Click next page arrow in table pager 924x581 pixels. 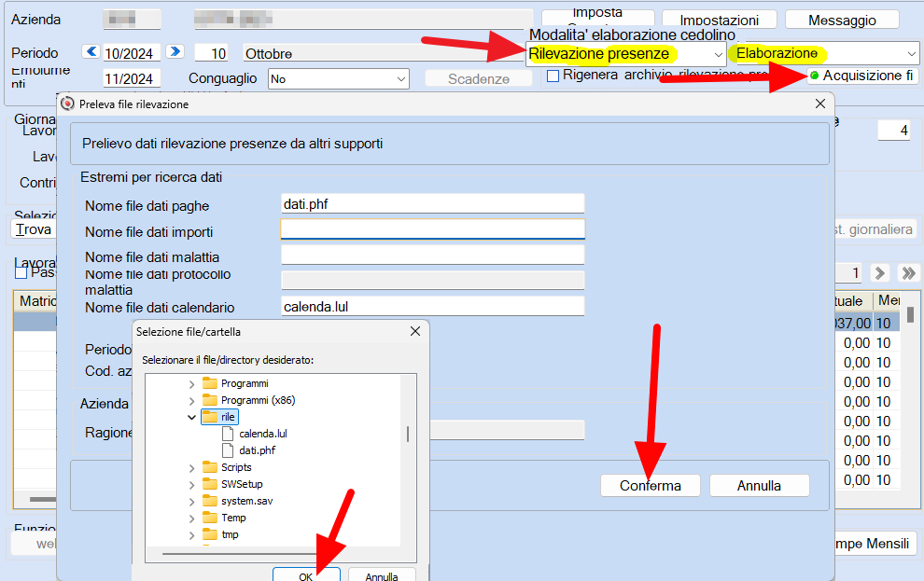coord(880,272)
